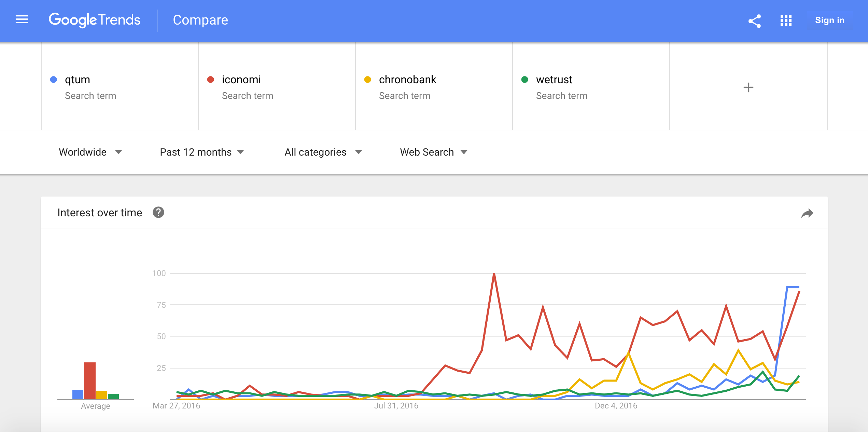
Task: Click the share icon in header
Action: [755, 21]
